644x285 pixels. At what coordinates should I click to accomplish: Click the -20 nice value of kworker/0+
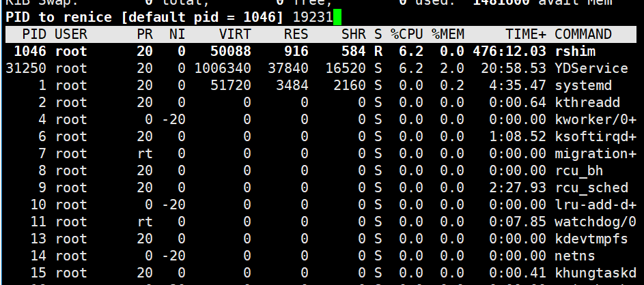click(x=173, y=119)
